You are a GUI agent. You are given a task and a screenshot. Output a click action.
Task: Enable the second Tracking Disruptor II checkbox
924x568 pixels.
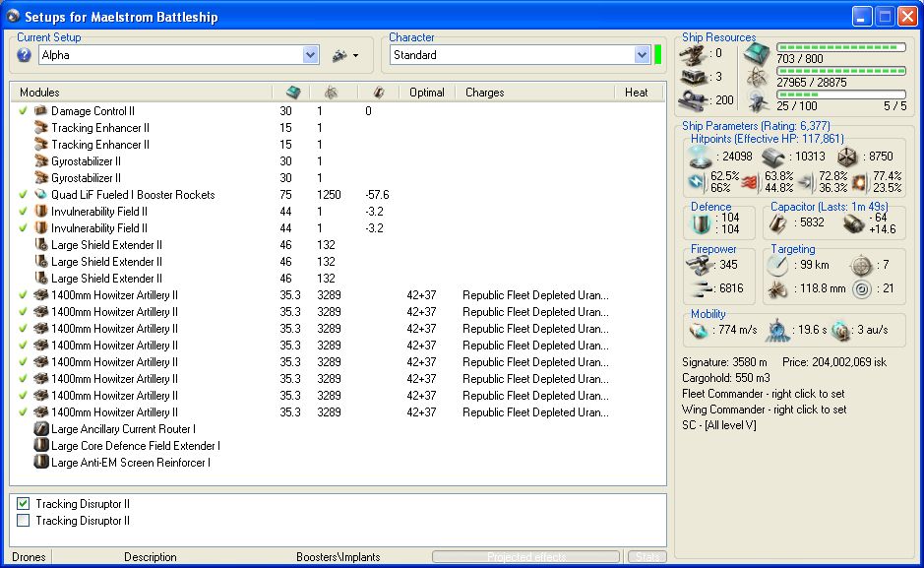(x=24, y=521)
